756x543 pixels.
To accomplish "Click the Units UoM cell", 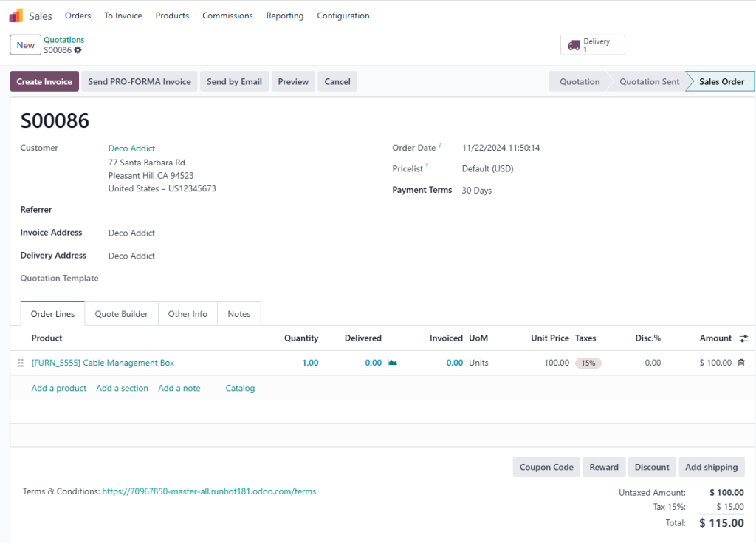I will [478, 363].
